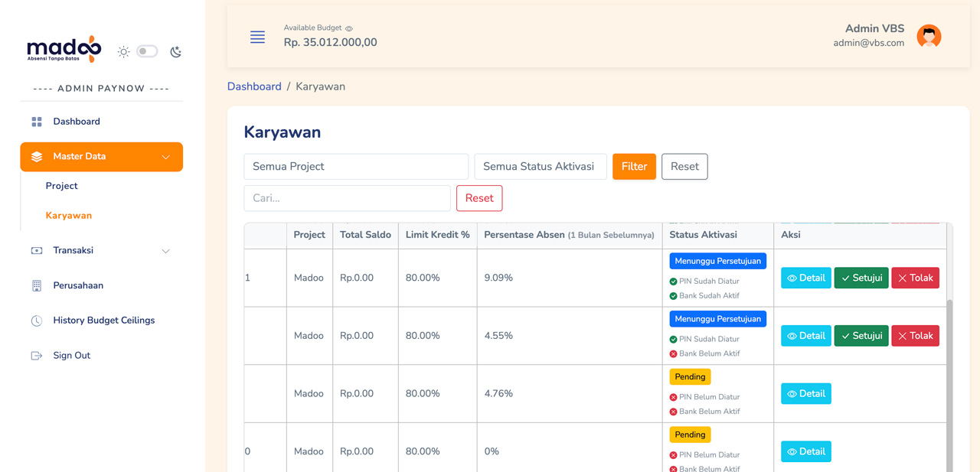The width and height of the screenshot is (980, 472).
Task: Toggle the dark mode switch
Action: (x=147, y=52)
